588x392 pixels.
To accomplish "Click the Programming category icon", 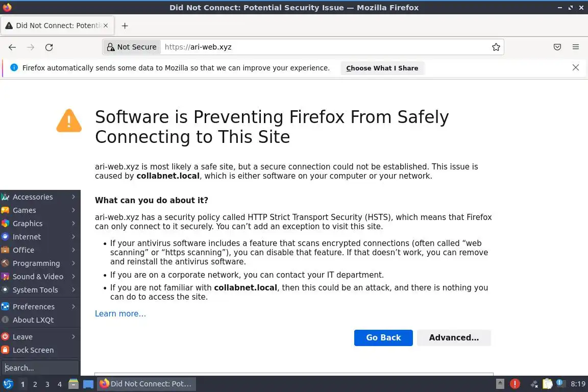I will [x=5, y=263].
